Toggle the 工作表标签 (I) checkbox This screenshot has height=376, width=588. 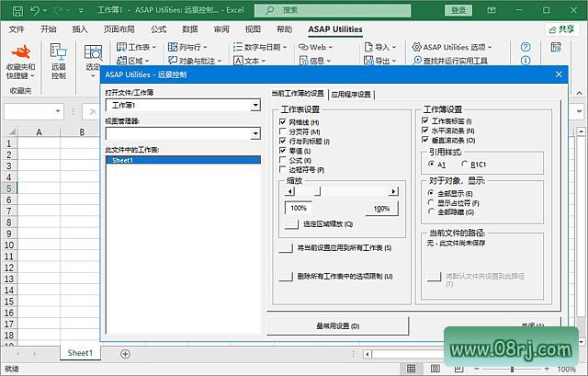(425, 120)
